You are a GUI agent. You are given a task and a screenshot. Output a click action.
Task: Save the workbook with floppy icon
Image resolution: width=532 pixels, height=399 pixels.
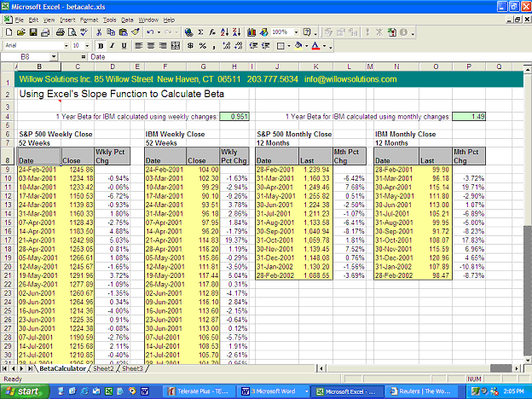pyautogui.click(x=33, y=32)
